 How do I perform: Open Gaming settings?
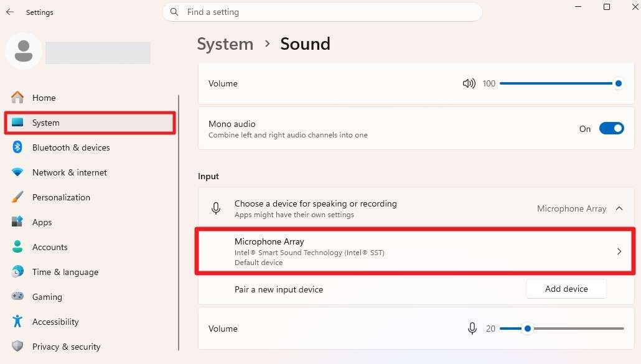point(90,297)
